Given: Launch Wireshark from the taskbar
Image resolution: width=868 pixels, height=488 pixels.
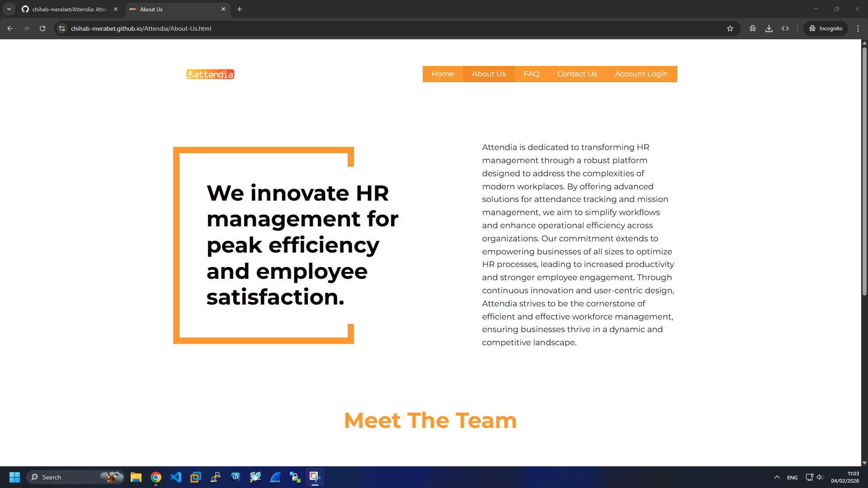Looking at the screenshot, I should [275, 477].
